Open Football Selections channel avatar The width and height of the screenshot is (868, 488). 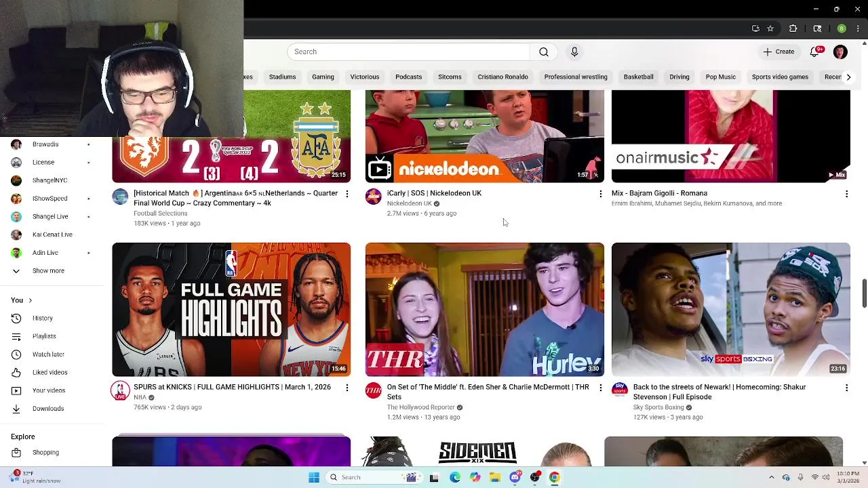[120, 197]
